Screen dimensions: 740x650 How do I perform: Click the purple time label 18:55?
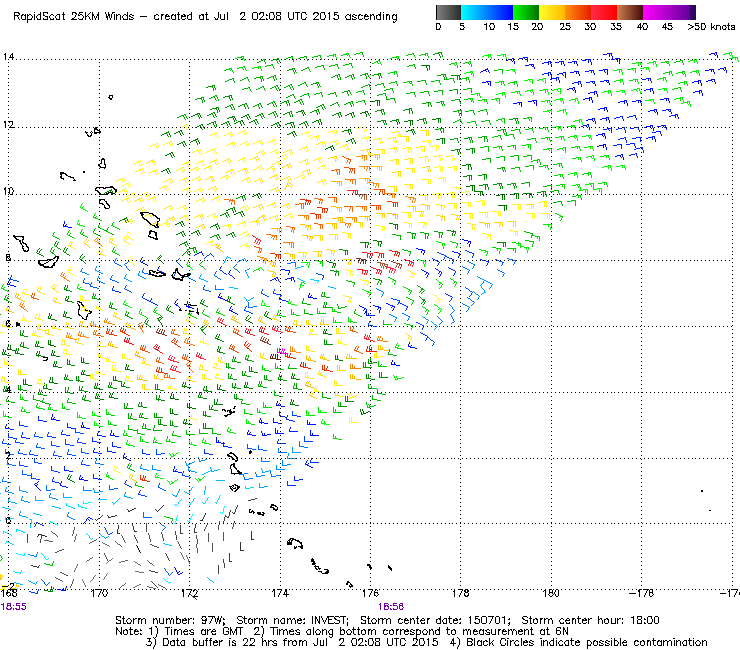[x=13, y=607]
